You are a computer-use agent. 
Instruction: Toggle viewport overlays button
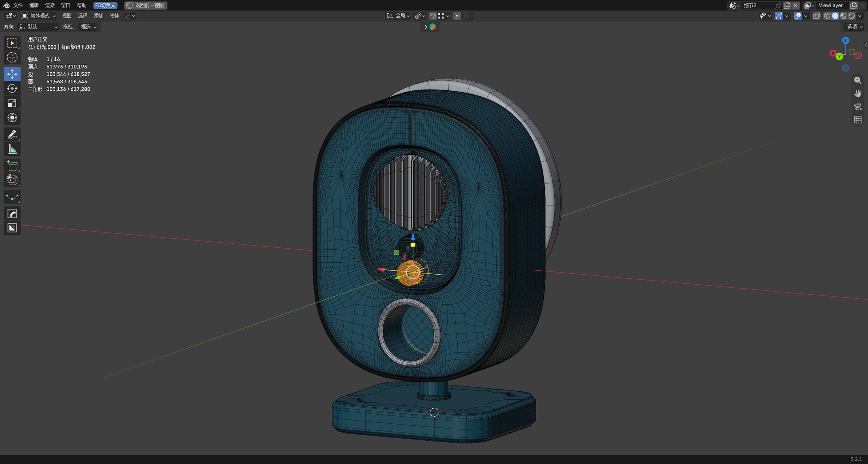pos(797,16)
